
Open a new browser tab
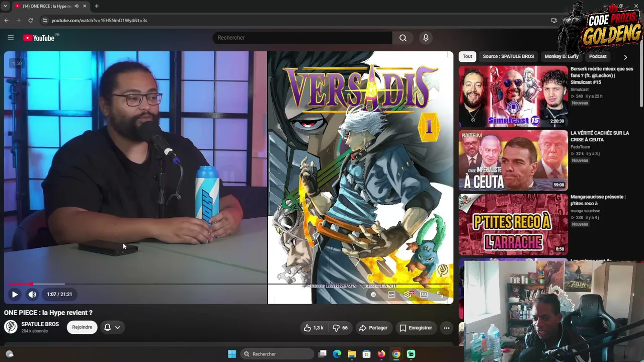(x=97, y=6)
